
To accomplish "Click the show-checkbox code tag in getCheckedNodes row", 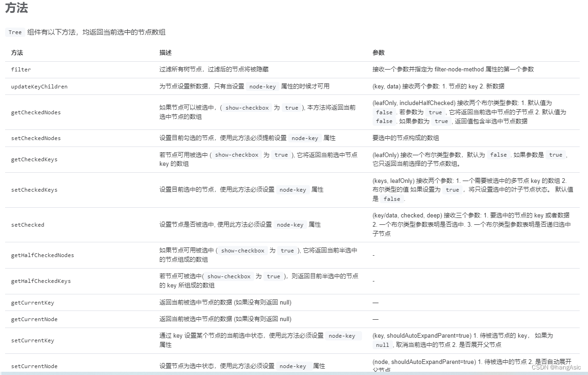I will point(246,107).
